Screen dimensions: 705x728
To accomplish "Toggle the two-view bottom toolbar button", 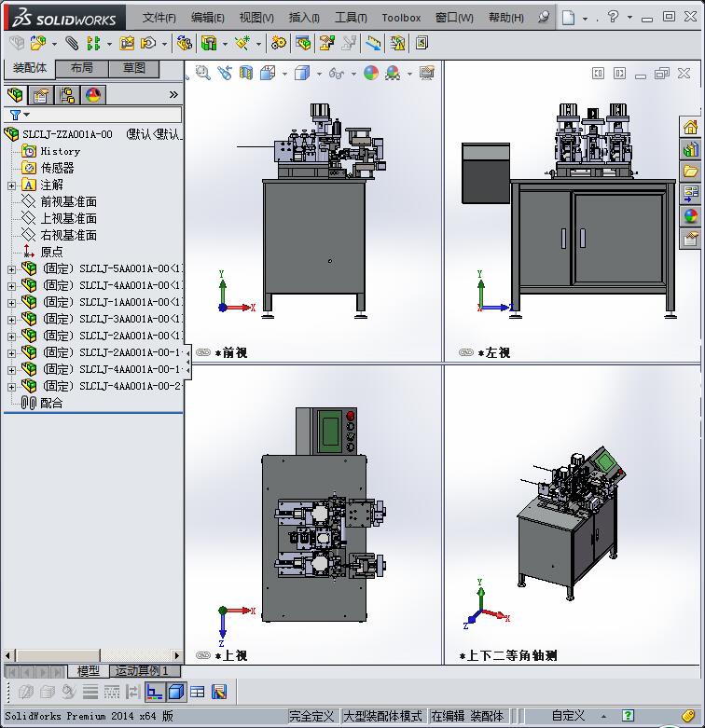I will click(154, 693).
